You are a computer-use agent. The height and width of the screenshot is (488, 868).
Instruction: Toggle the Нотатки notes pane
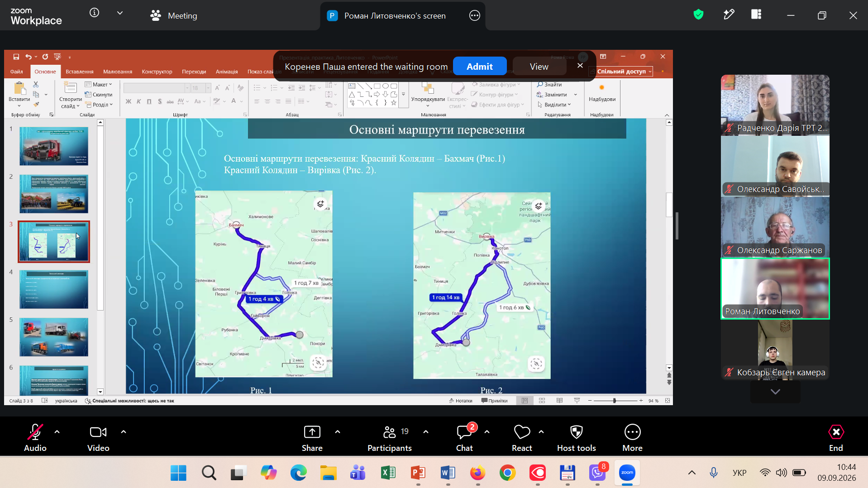pyautogui.click(x=461, y=401)
